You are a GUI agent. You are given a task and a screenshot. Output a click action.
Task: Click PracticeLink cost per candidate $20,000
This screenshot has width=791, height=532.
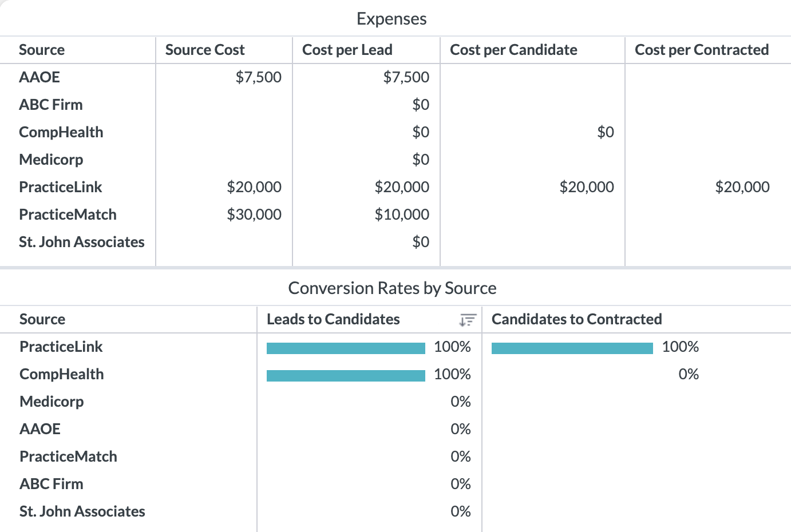[587, 187]
